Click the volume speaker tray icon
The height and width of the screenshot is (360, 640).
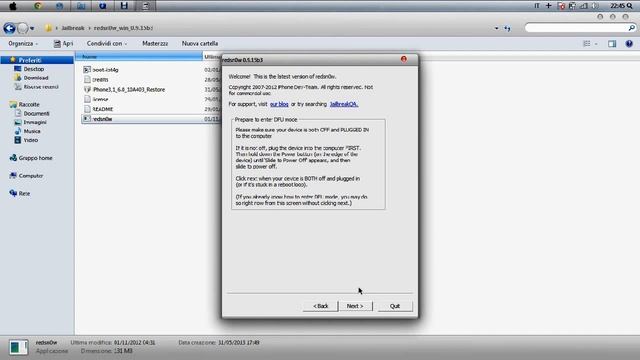click(596, 6)
